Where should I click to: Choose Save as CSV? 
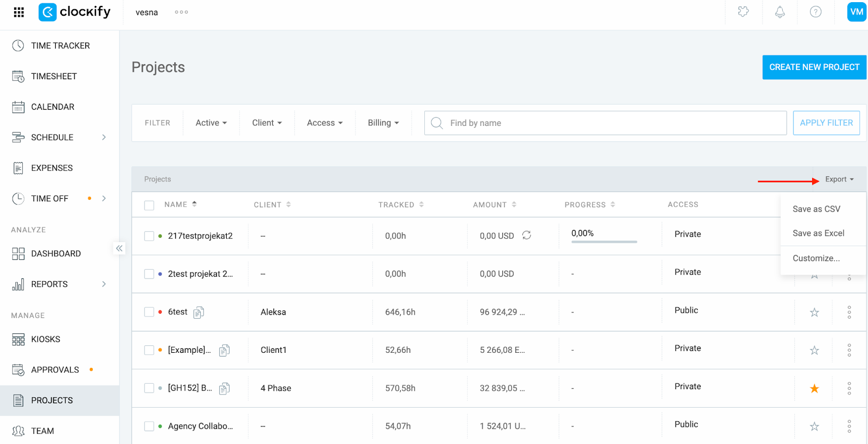coord(816,209)
